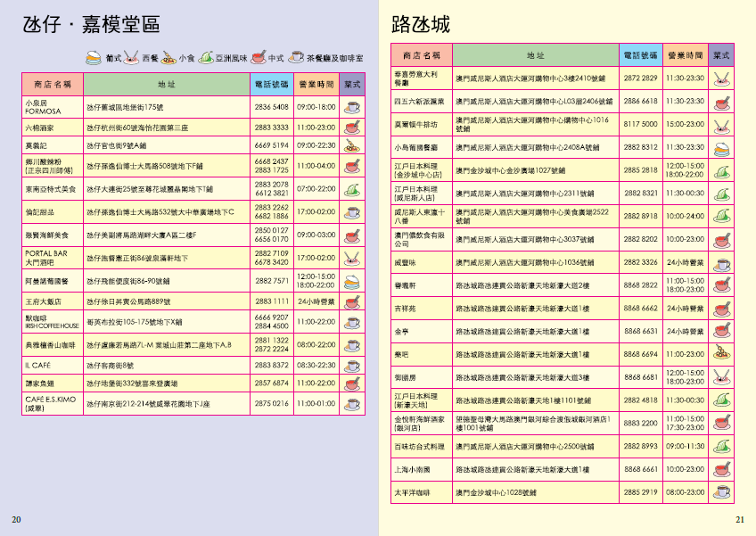Click the IL CAFÉ store name
The image size is (756, 536).
coord(37,366)
